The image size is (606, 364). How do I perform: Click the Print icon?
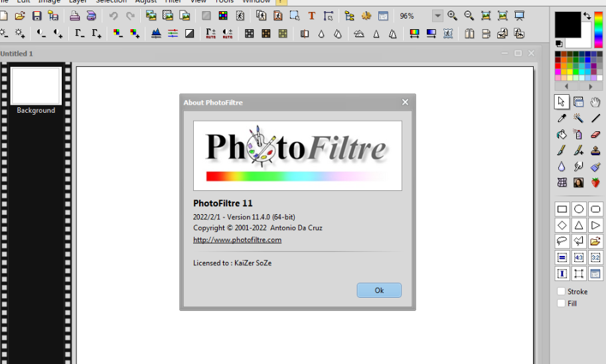(x=74, y=16)
